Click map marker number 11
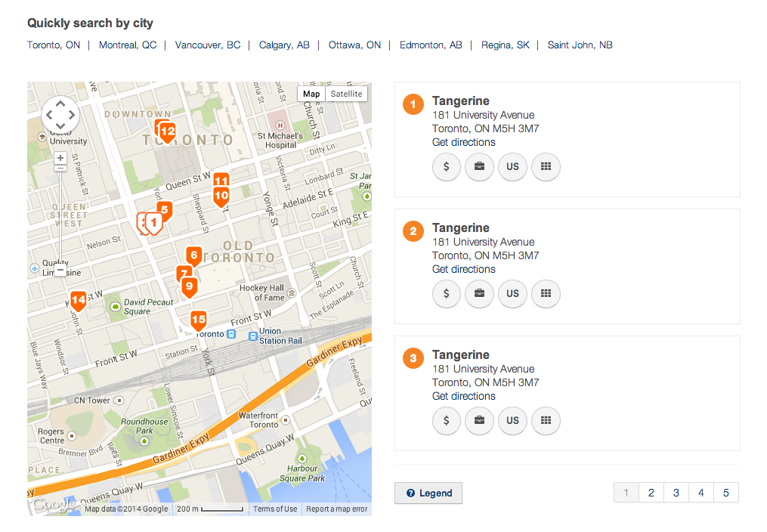Image resolution: width=767 pixels, height=532 pixels. (221, 179)
